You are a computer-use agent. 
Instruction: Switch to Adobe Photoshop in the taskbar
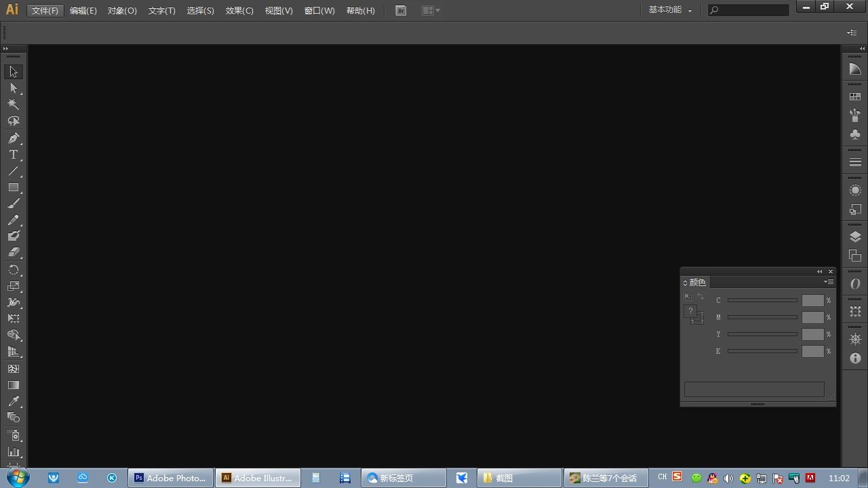[x=170, y=478]
